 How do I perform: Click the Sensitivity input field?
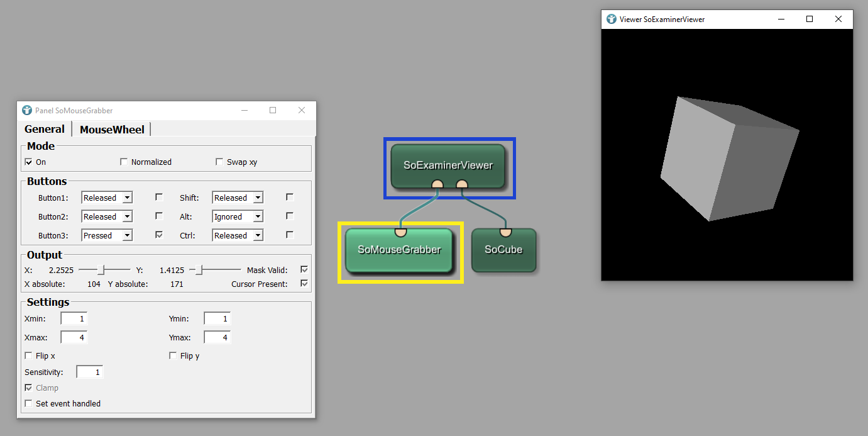coord(89,372)
